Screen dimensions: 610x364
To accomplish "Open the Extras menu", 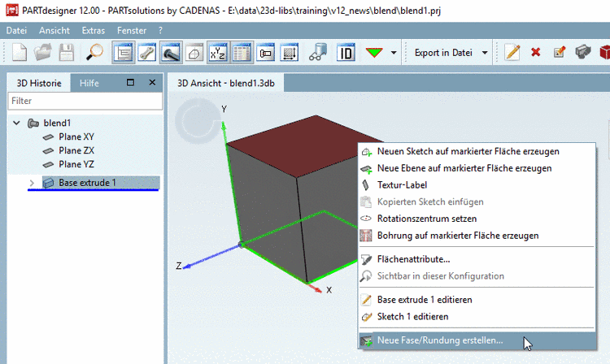I will tap(94, 30).
